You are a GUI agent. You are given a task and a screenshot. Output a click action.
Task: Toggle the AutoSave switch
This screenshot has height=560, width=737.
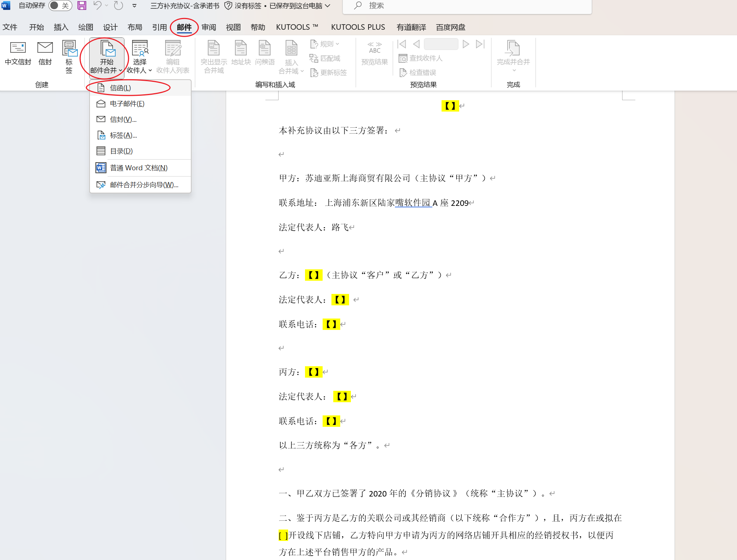(x=60, y=6)
